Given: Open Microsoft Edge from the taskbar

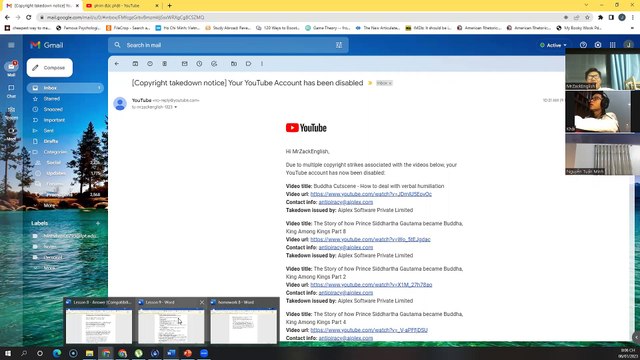Looking at the screenshot, I should click(57, 353).
